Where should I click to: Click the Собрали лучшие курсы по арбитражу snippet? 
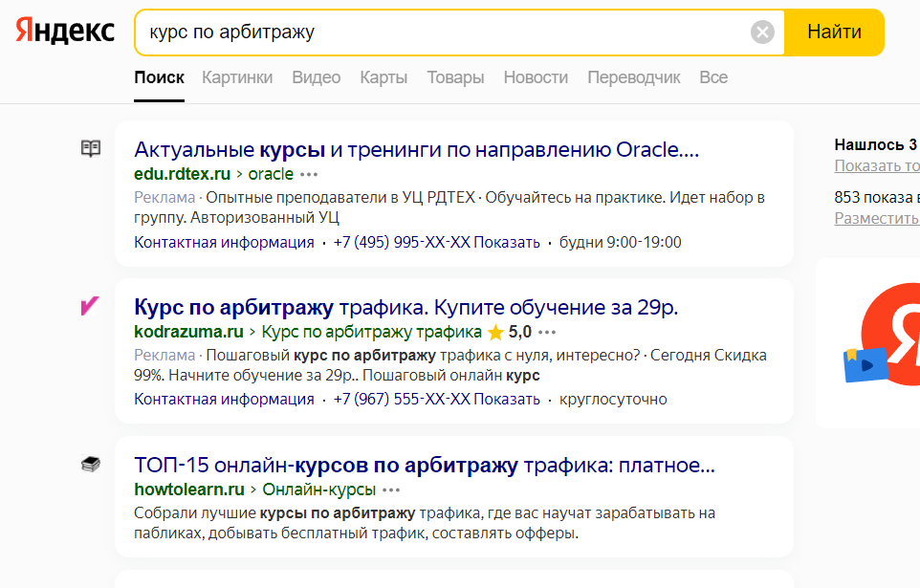tap(425, 523)
